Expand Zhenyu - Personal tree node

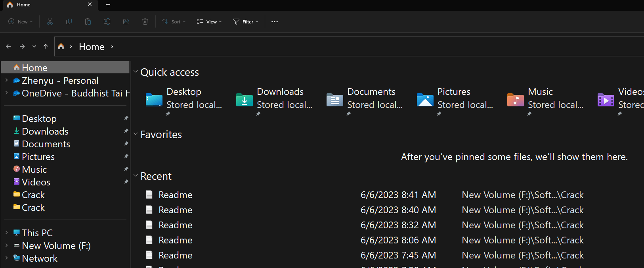(7, 80)
